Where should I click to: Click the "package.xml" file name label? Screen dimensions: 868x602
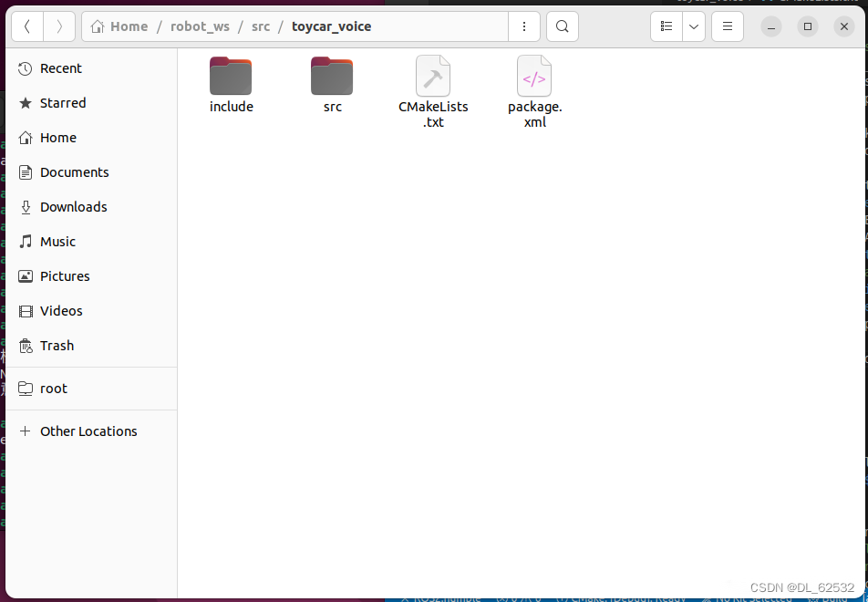[x=534, y=114]
